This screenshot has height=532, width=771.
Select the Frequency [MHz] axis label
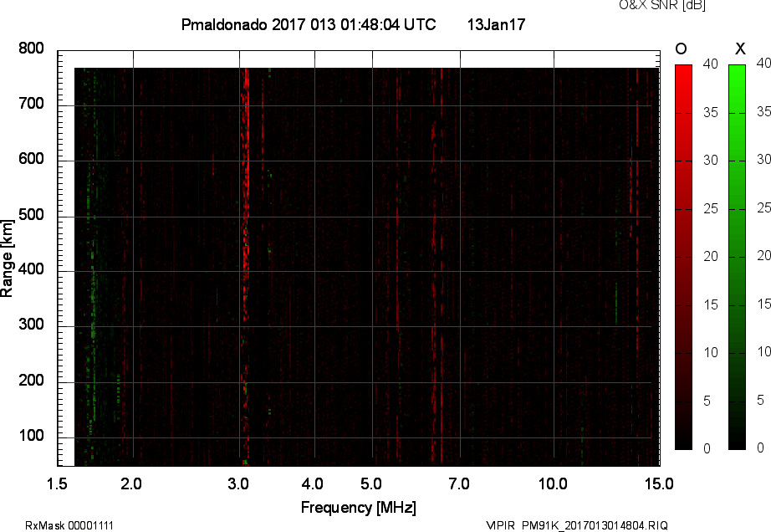(x=358, y=505)
